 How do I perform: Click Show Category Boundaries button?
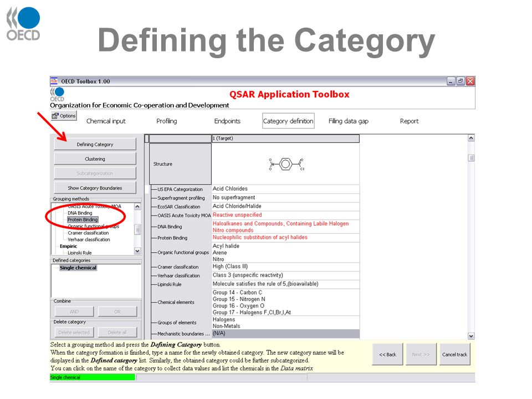[95, 188]
